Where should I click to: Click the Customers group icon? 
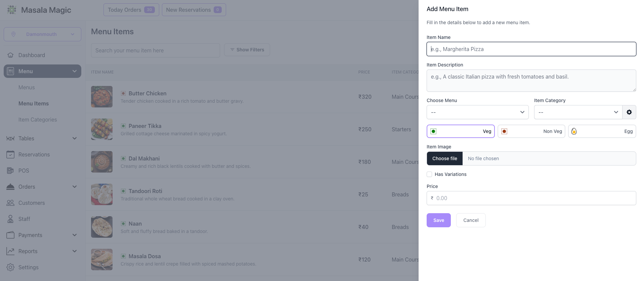click(x=10, y=203)
